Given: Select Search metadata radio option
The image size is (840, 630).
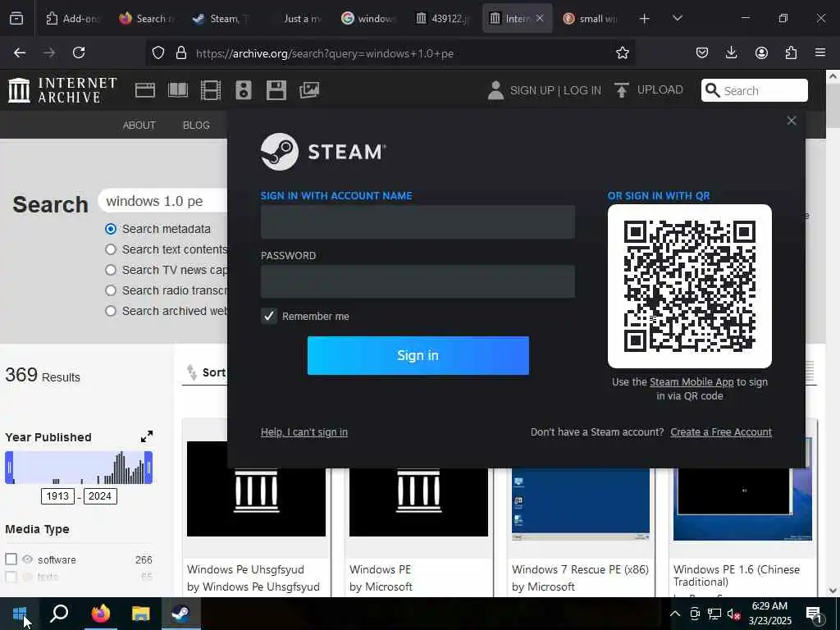Looking at the screenshot, I should (x=111, y=229).
